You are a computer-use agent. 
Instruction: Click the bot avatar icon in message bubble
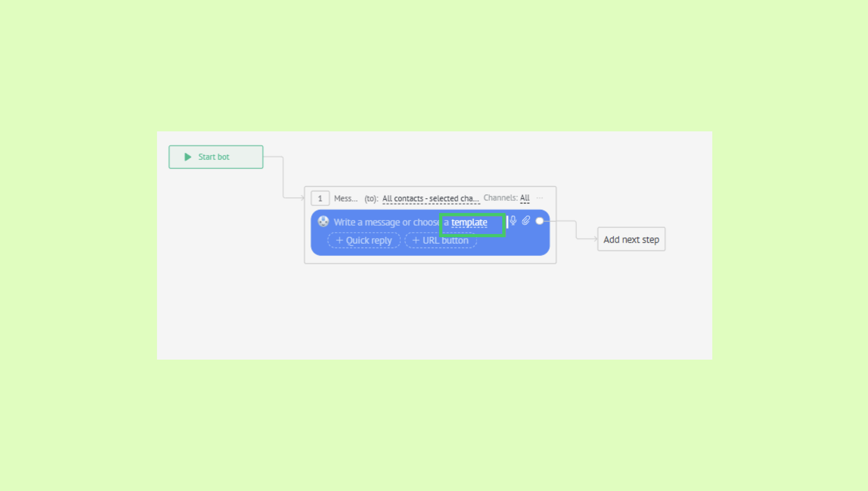323,221
